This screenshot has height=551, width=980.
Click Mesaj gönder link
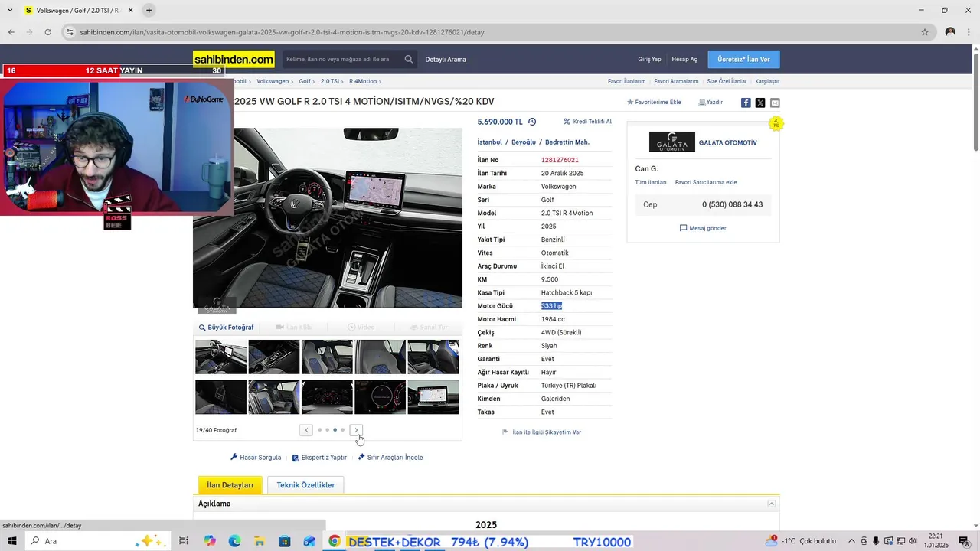point(703,228)
